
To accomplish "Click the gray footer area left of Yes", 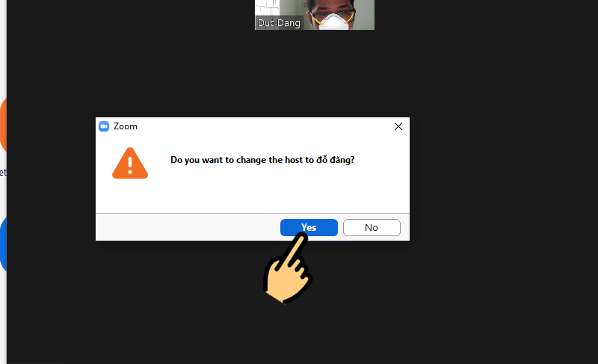I will (187, 227).
